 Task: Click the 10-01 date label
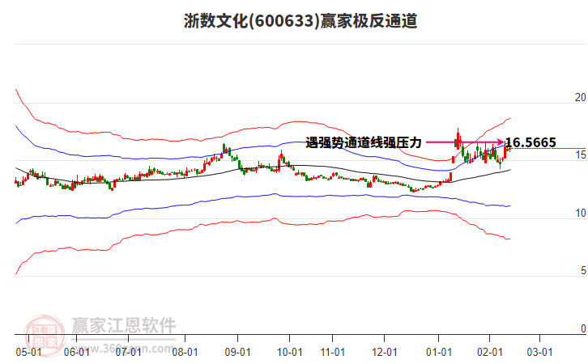tap(289, 352)
